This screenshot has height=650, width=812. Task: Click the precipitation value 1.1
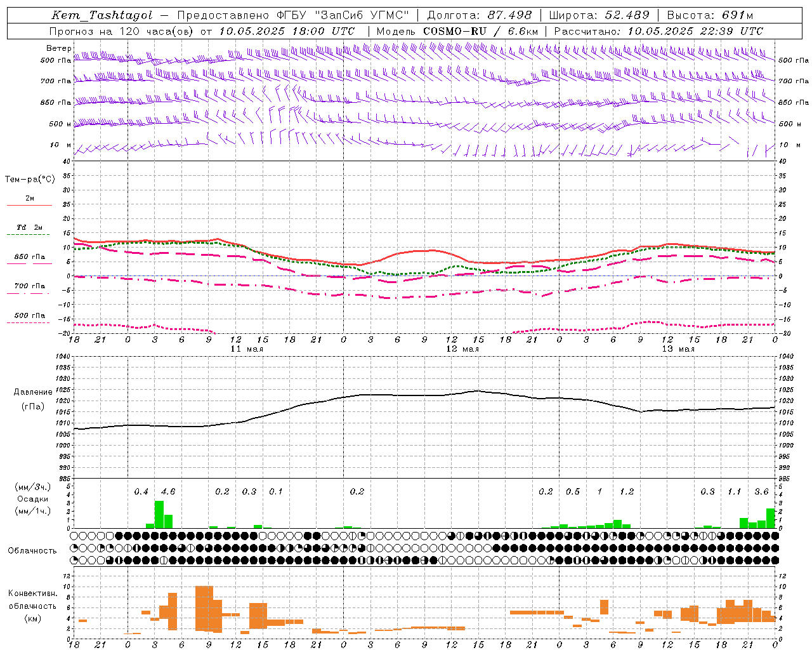[734, 492]
